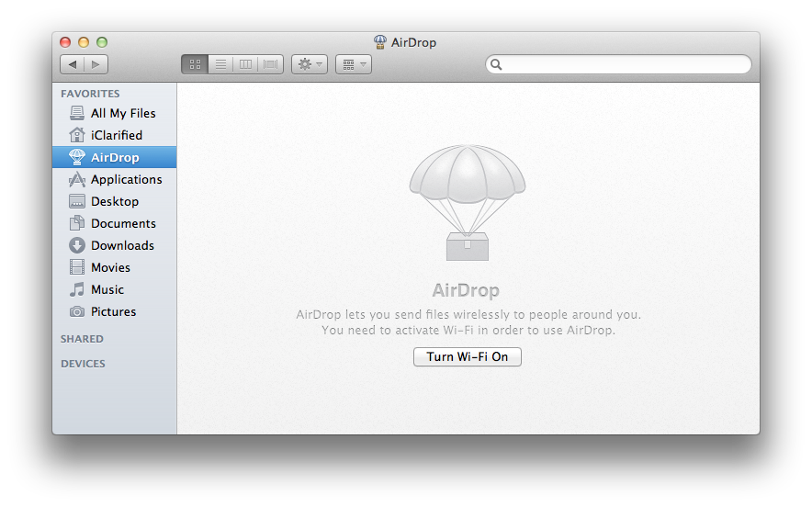This screenshot has height=507, width=812.
Task: Open the Action gear dropdown menu
Action: [309, 64]
